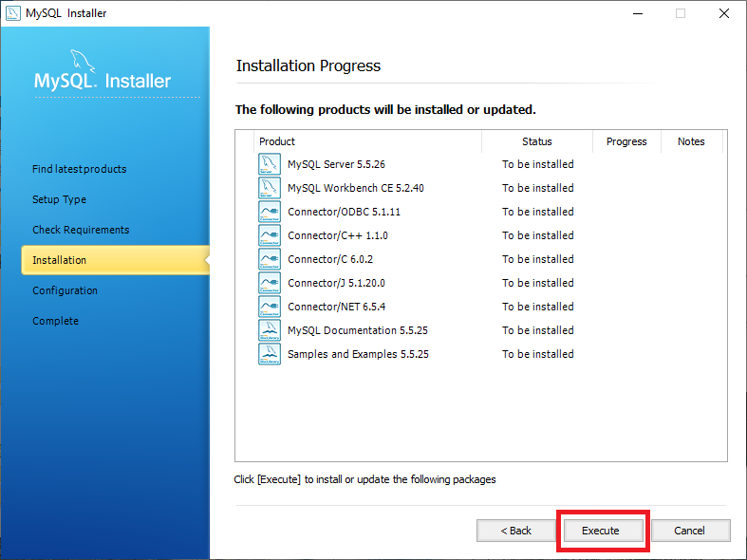Click the Product column header
The width and height of the screenshot is (747, 560).
click(x=367, y=141)
